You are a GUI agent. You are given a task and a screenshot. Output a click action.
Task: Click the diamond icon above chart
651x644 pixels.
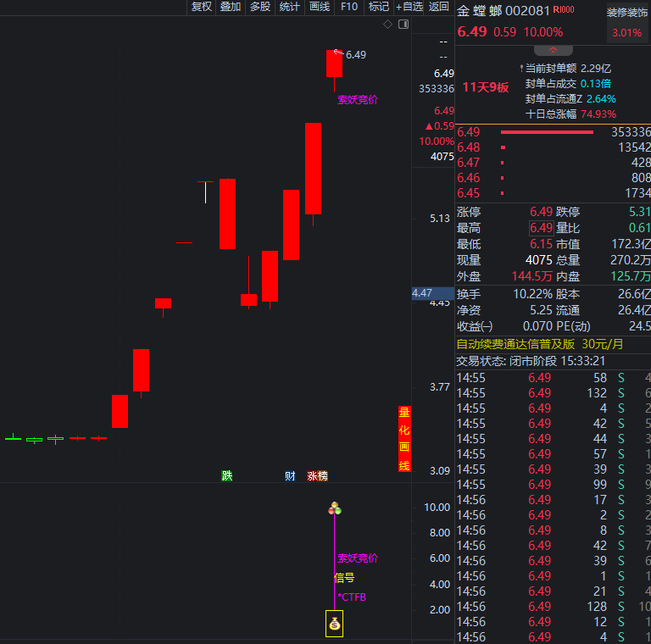(387, 25)
